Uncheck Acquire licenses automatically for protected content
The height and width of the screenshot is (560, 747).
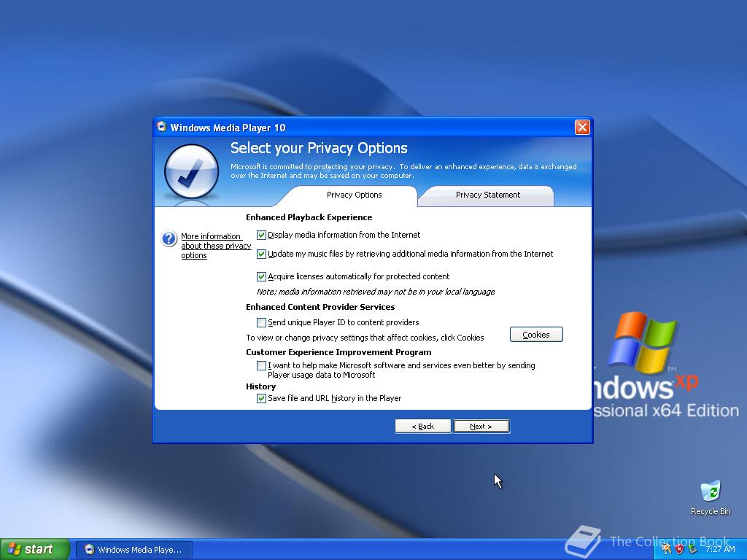point(261,276)
